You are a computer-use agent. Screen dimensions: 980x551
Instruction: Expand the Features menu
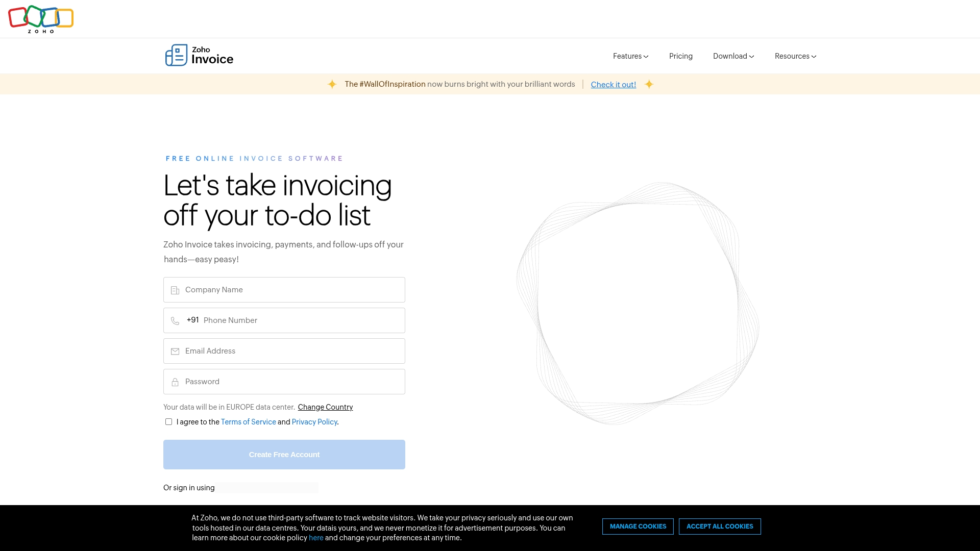pyautogui.click(x=631, y=56)
